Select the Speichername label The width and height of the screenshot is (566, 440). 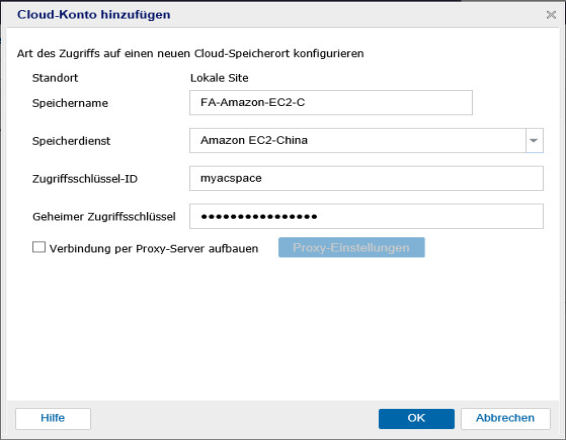[70, 103]
